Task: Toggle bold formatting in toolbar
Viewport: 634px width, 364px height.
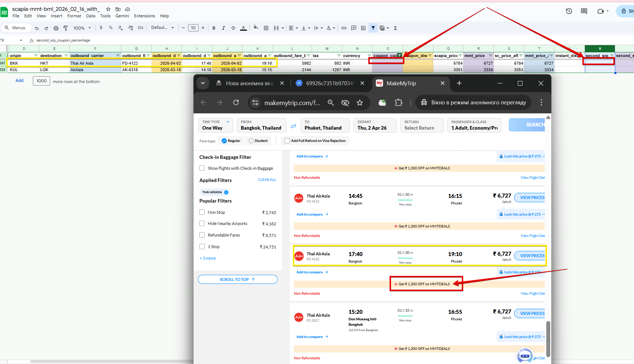Action: click(214, 28)
